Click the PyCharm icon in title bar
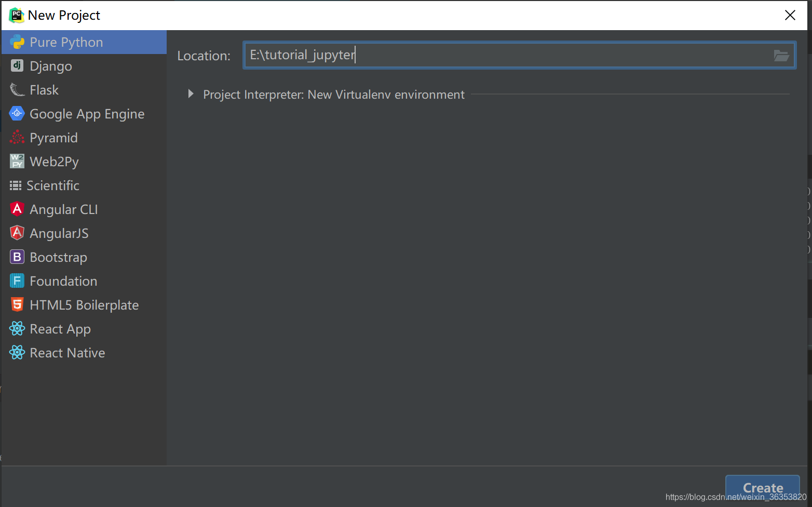Image resolution: width=812 pixels, height=507 pixels. click(x=17, y=15)
